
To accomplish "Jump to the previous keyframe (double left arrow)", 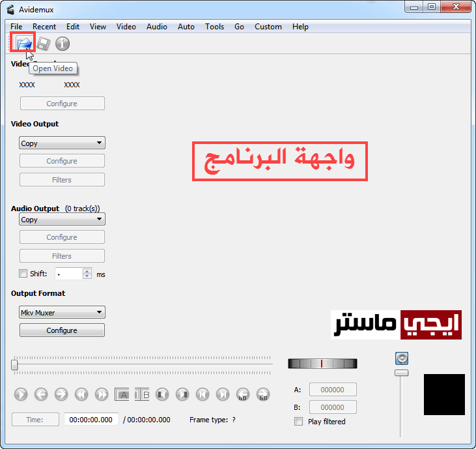I will tap(81, 394).
